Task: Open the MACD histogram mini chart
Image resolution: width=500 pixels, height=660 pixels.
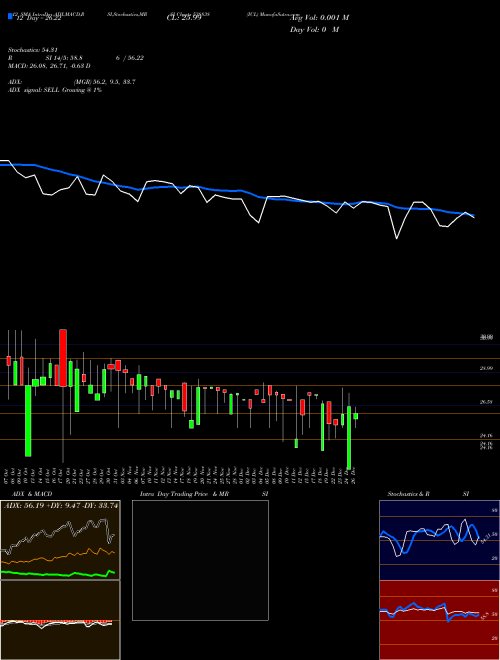Action: pos(60,620)
